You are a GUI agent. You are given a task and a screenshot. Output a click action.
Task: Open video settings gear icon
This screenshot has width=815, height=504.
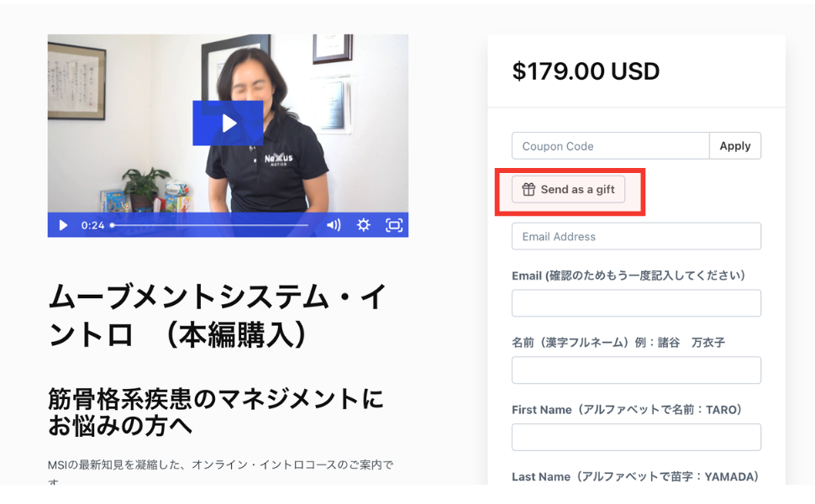pyautogui.click(x=363, y=225)
